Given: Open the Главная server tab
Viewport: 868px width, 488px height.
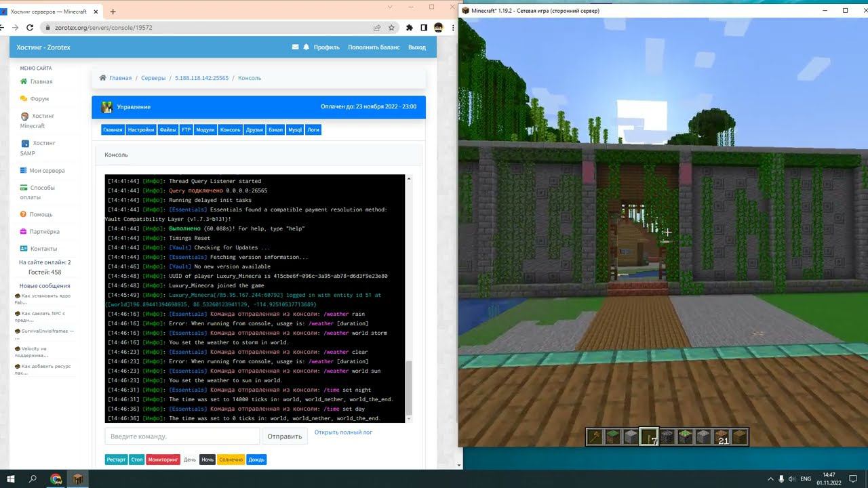Looking at the screenshot, I should [113, 129].
